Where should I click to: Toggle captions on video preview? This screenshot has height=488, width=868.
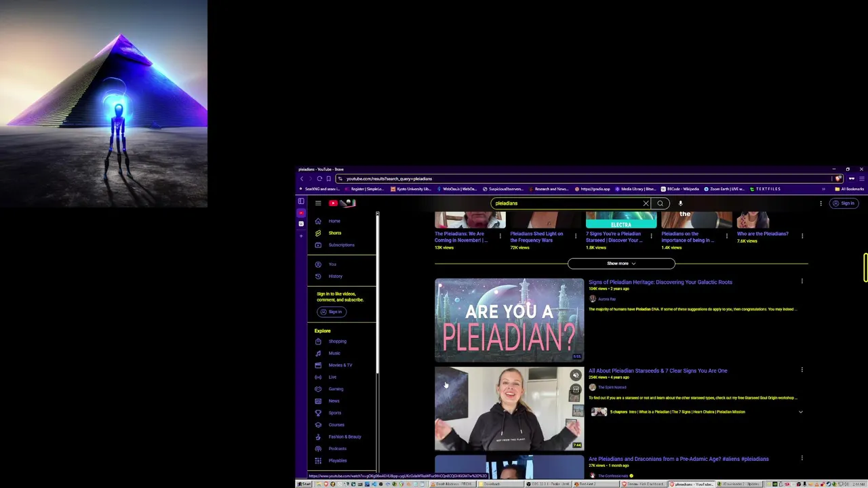576,390
